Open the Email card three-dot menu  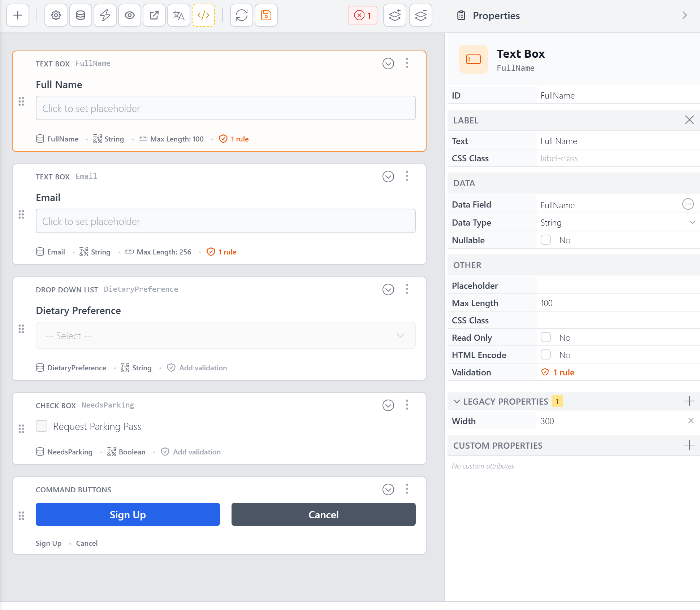407,176
